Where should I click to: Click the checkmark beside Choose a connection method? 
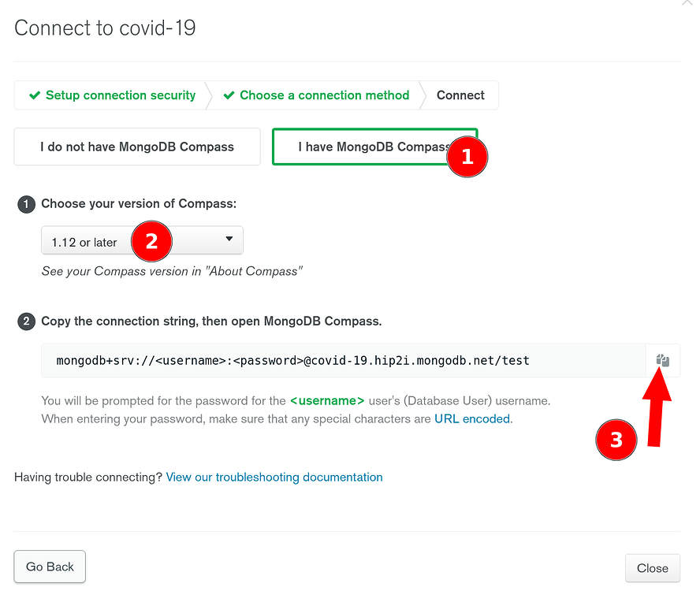229,95
